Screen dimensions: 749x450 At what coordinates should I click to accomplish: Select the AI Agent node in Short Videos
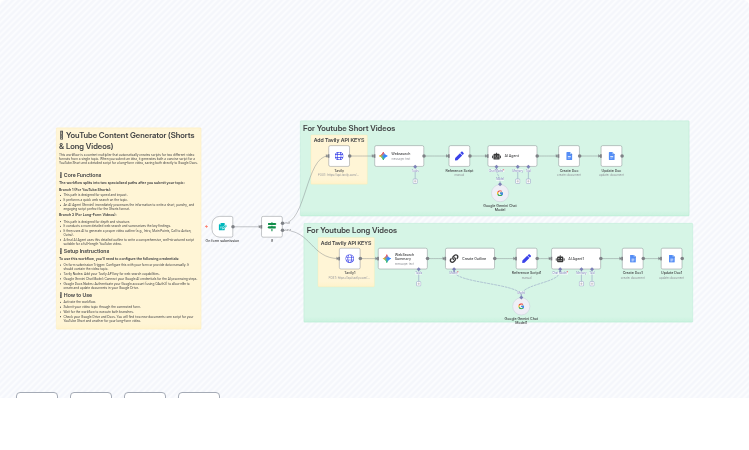click(x=512, y=156)
